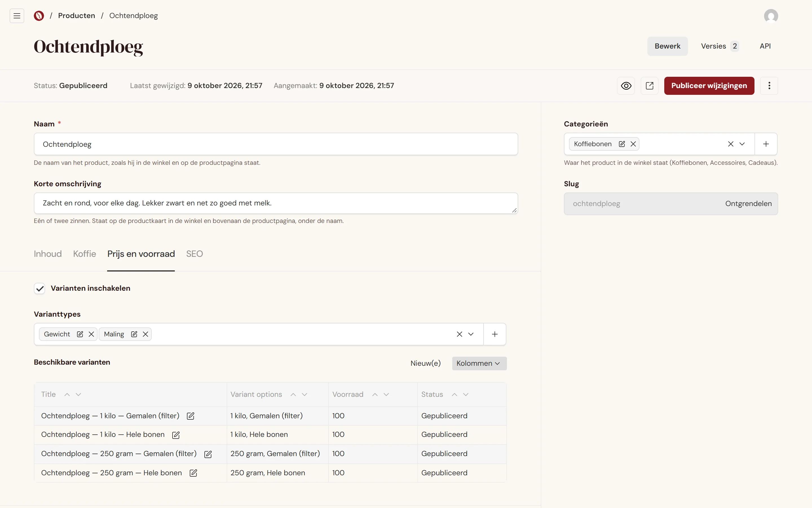Sort Voorraad column ascending
812x508 pixels.
pos(375,395)
